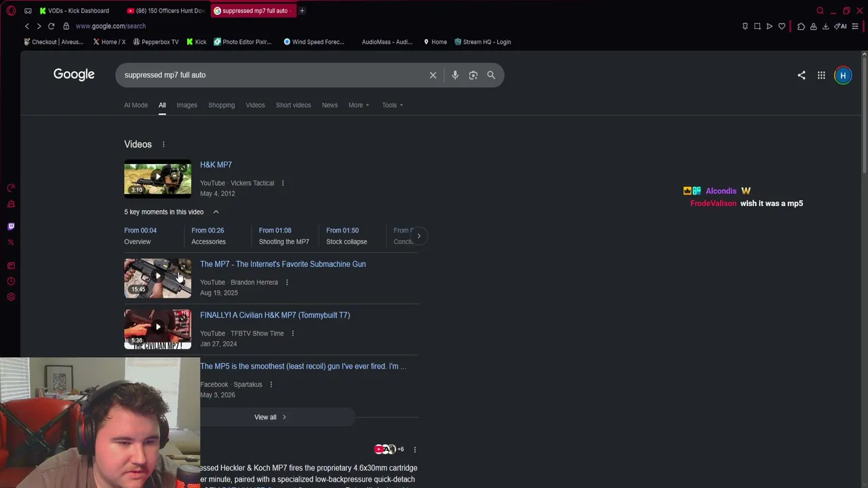Open FINALLY! A Civilian H&K MP7 link
868x488 pixels.
pos(275,315)
